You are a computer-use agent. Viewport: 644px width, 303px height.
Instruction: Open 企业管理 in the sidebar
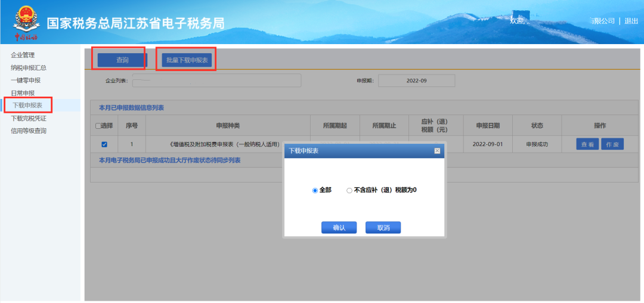(x=23, y=55)
